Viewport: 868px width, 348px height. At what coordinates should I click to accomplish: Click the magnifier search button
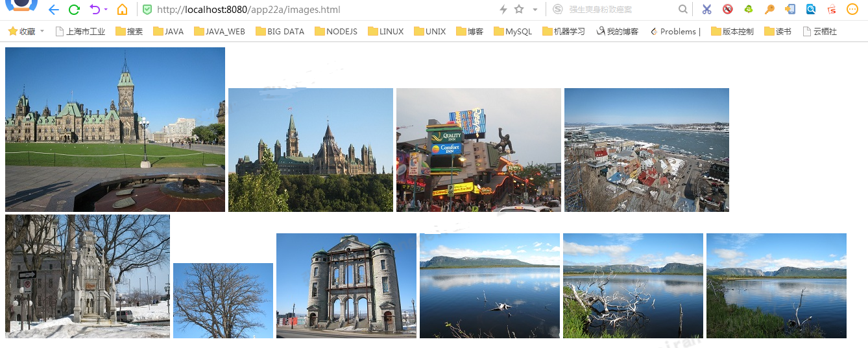[x=682, y=9]
